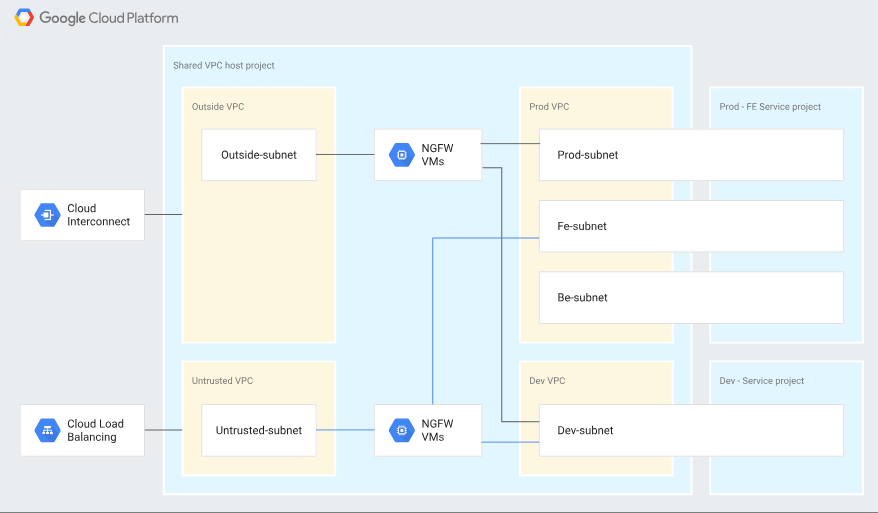Click the Dev VPC label
The width and height of the screenshot is (878, 513).
[547, 381]
